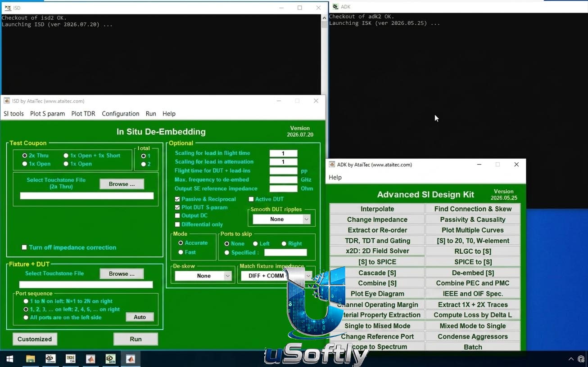The width and height of the screenshot is (588, 367).
Task: Click the active MATLAB-style taskbar icon
Action: [x=131, y=359]
